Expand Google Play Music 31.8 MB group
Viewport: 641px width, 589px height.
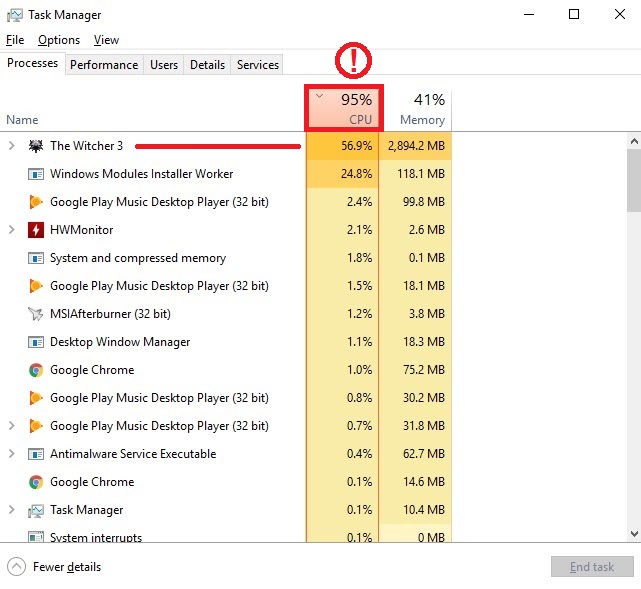point(12,426)
